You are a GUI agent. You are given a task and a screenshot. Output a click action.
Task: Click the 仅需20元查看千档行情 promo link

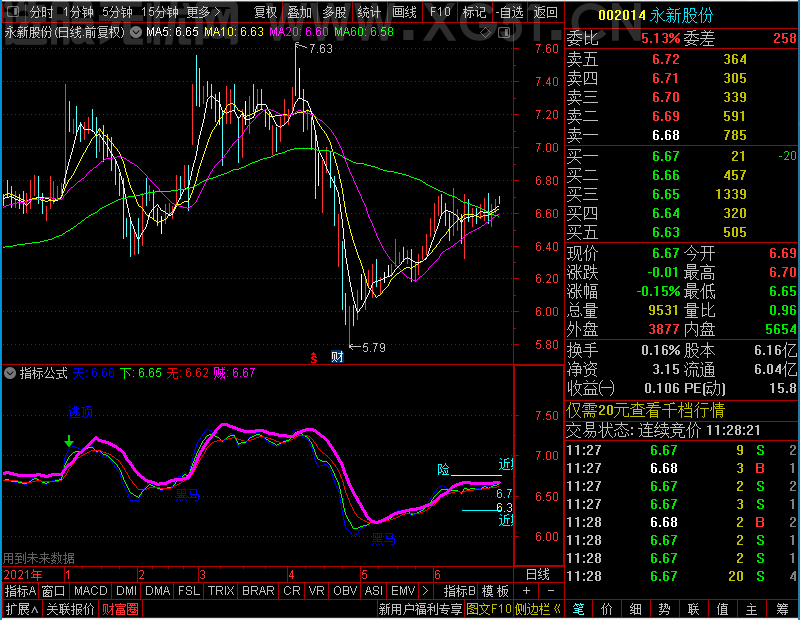(645, 410)
